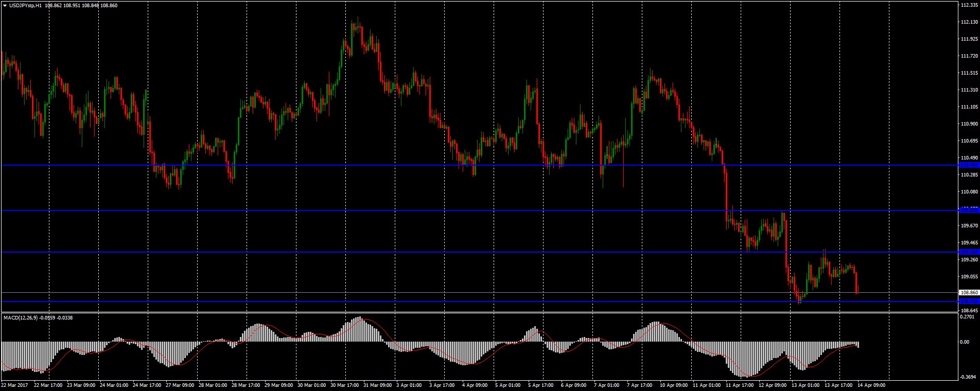Select the blue 109.350 price level label
The height and width of the screenshot is (391, 980).
[x=969, y=252]
